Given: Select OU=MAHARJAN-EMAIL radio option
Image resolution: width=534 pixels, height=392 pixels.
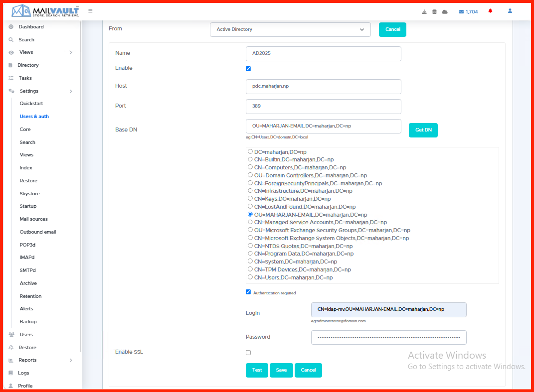Looking at the screenshot, I should pyautogui.click(x=250, y=214).
